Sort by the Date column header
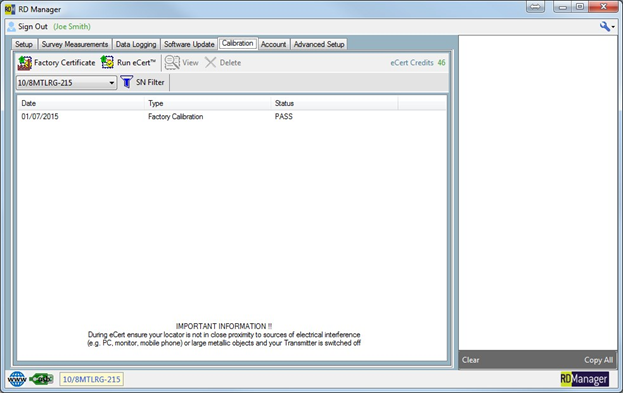 [81, 103]
